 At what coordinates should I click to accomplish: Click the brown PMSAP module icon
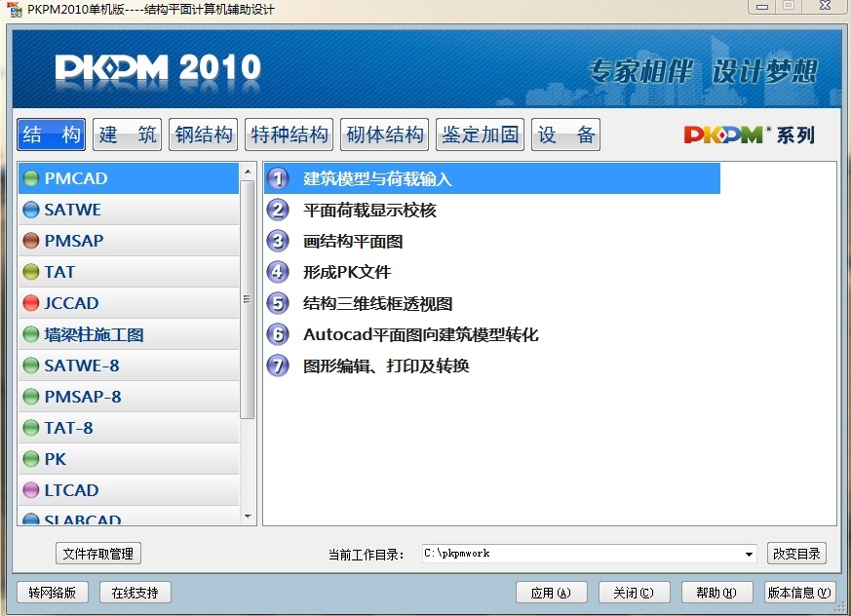coord(31,241)
